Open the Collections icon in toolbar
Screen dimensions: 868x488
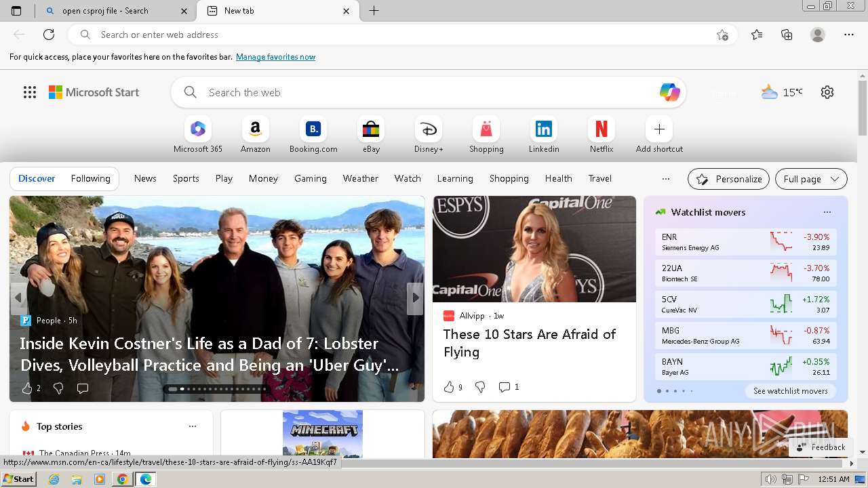(x=787, y=35)
